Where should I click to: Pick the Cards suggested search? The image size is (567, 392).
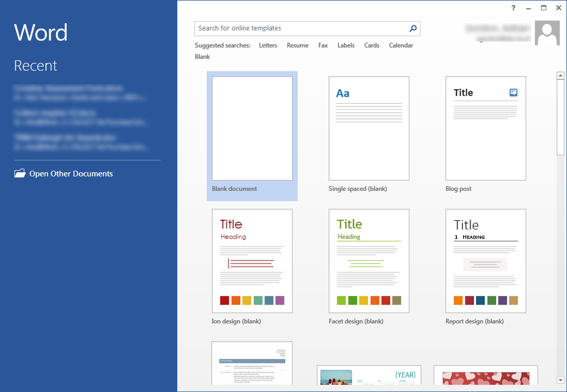372,45
